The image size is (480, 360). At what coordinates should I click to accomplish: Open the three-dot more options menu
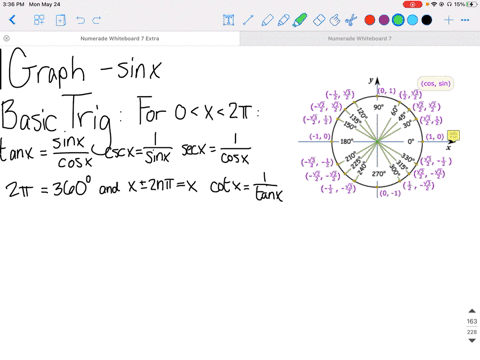465,20
